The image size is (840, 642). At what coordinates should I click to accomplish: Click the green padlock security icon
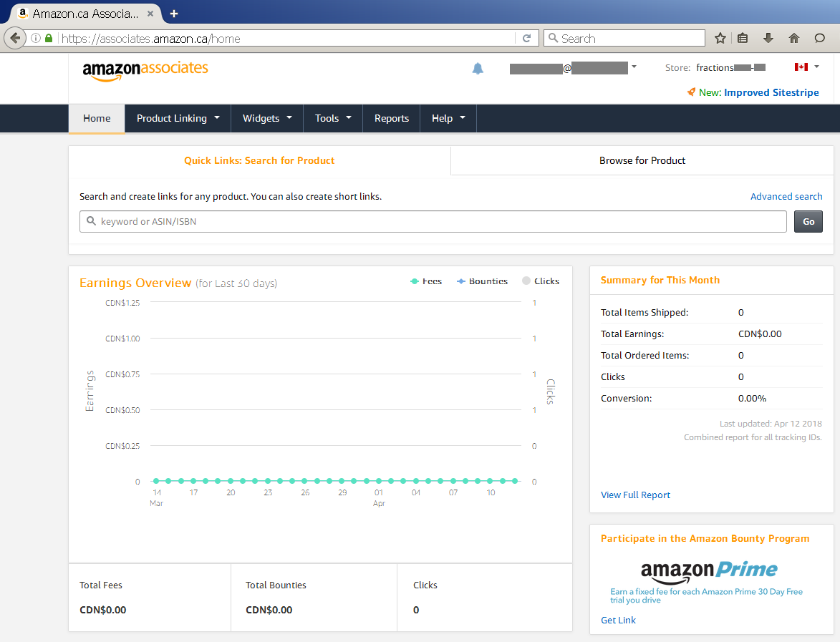pyautogui.click(x=49, y=38)
